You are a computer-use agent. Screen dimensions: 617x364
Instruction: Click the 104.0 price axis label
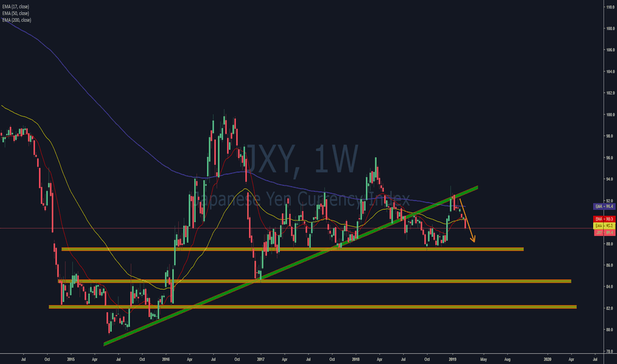(610, 71)
